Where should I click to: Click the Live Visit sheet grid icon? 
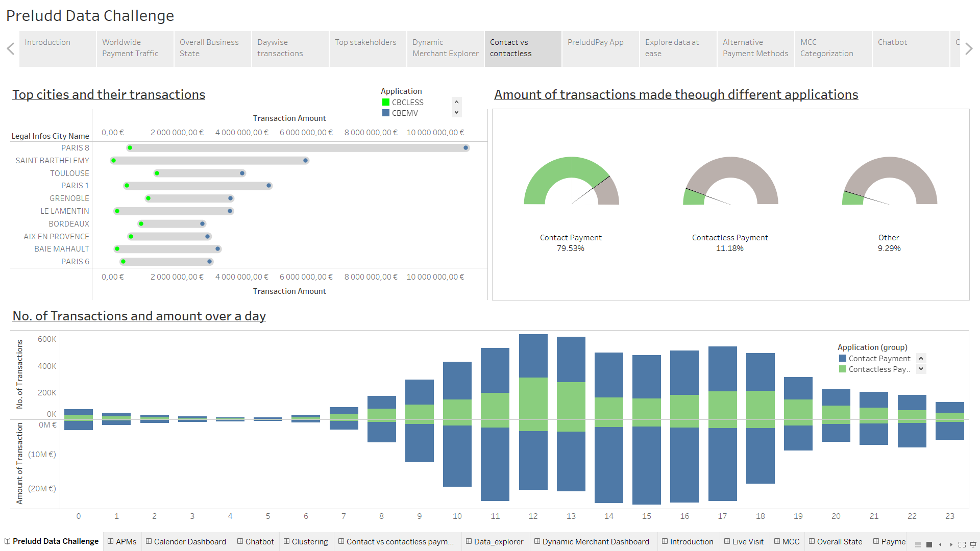[x=727, y=541]
